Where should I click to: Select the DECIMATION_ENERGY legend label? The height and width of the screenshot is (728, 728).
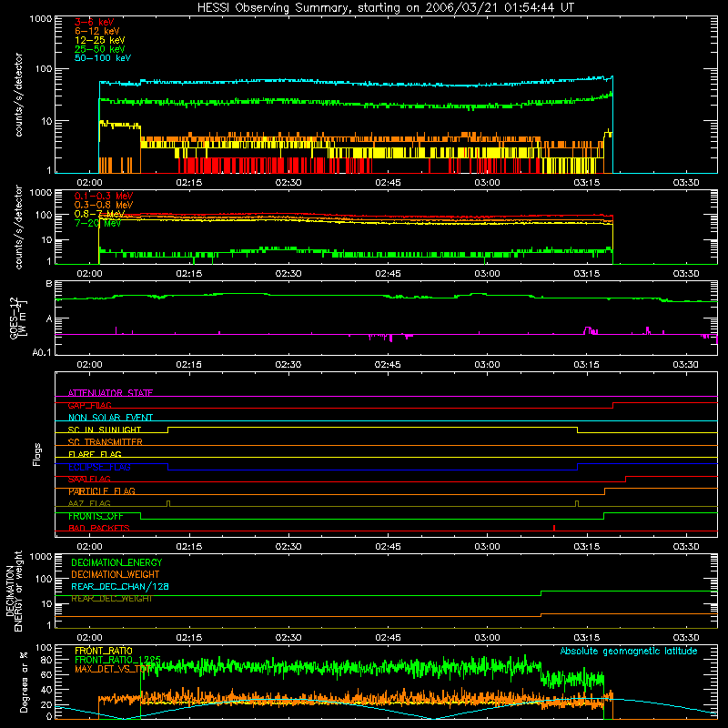(116, 562)
